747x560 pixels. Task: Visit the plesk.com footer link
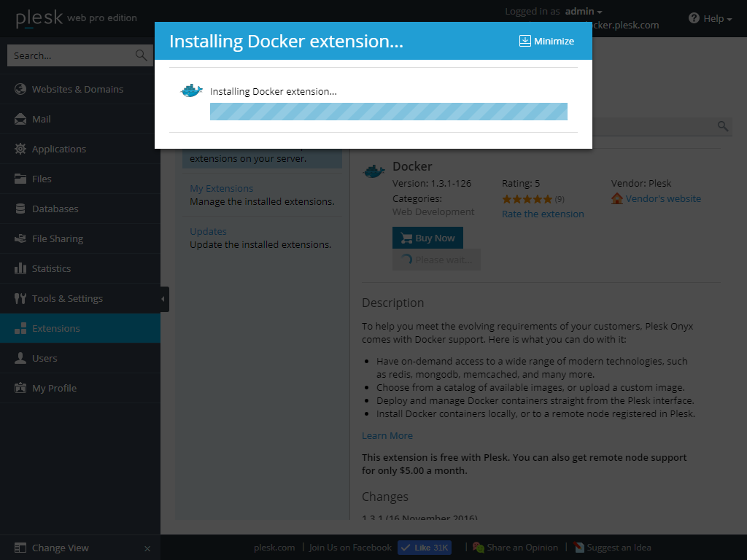pos(274,548)
